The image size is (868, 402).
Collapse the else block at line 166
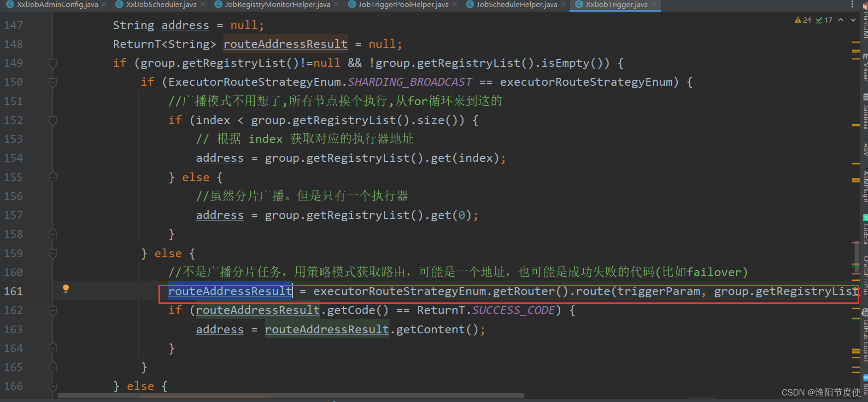pos(53,386)
